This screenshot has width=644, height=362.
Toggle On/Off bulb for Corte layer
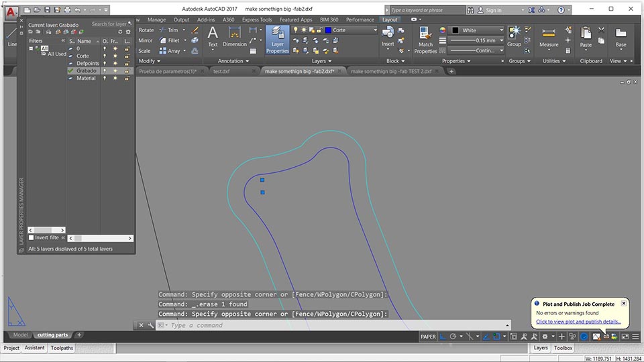pyautogui.click(x=105, y=56)
